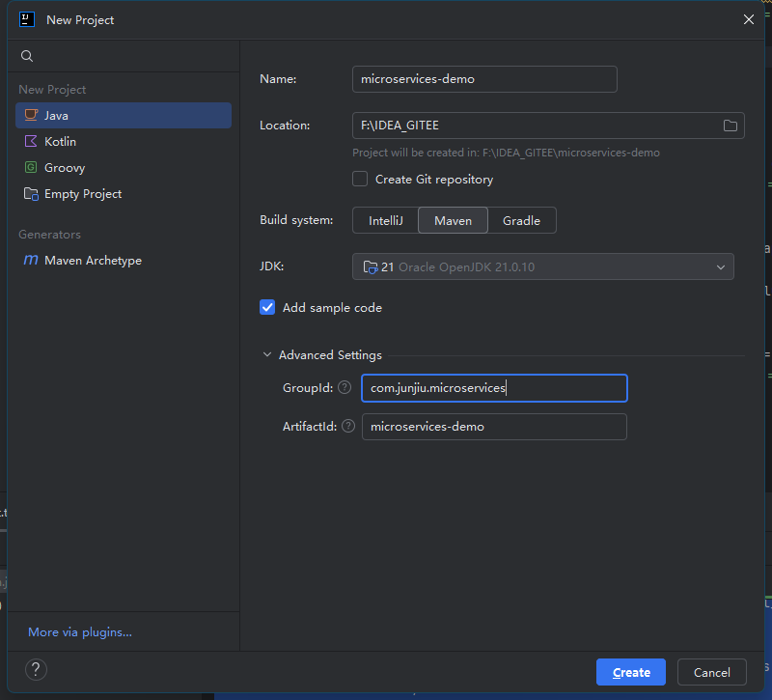The width and height of the screenshot is (772, 700).
Task: Click the New Project section header
Action: point(52,90)
